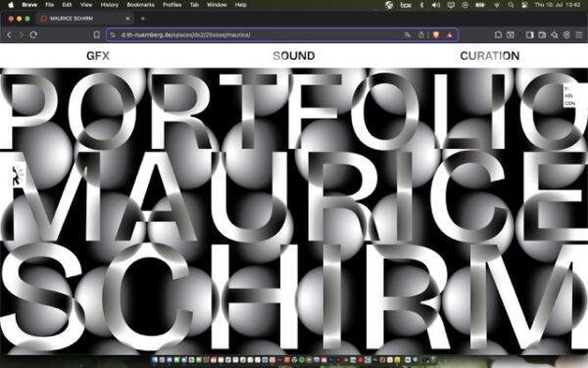This screenshot has height=368, width=588.
Task: Go back with the back arrow
Action: (x=10, y=34)
